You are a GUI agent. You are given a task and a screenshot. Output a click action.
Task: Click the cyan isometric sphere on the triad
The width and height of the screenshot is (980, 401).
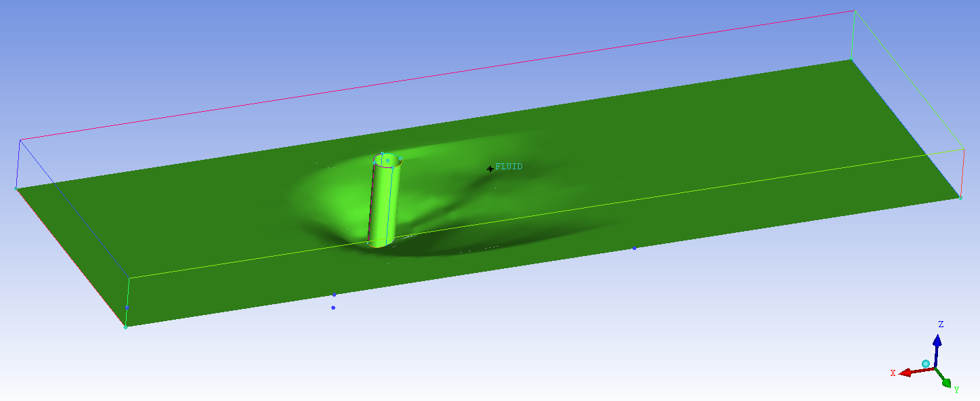coord(926,364)
